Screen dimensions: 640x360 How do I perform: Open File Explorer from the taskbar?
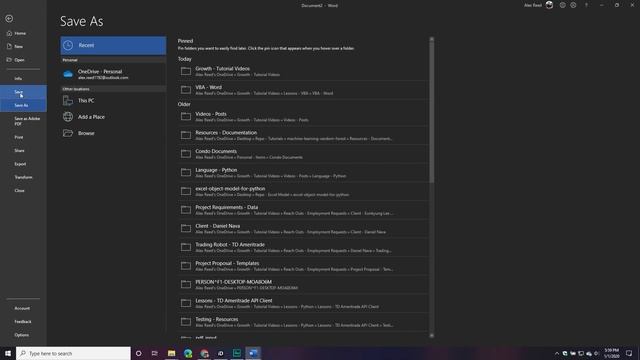pyautogui.click(x=171, y=353)
